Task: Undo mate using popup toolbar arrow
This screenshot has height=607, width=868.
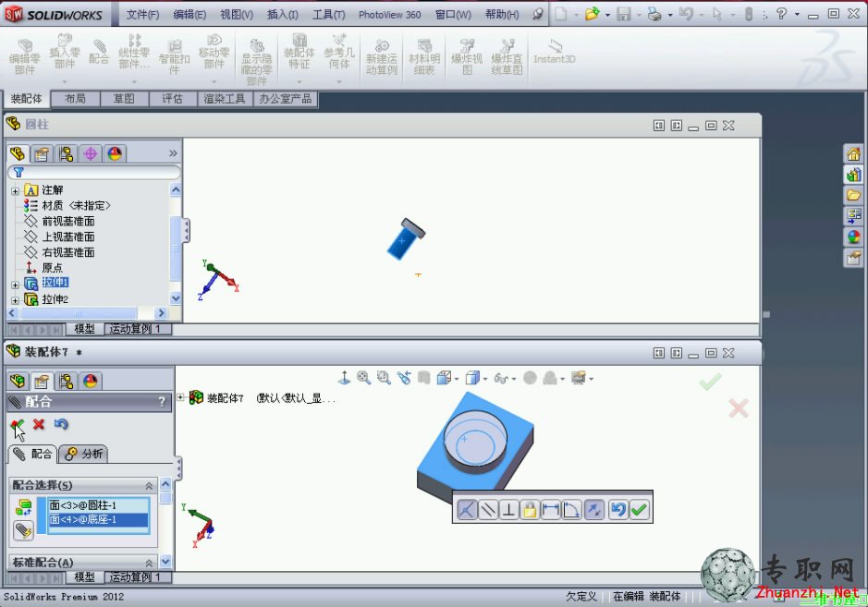Action: pyautogui.click(x=617, y=509)
